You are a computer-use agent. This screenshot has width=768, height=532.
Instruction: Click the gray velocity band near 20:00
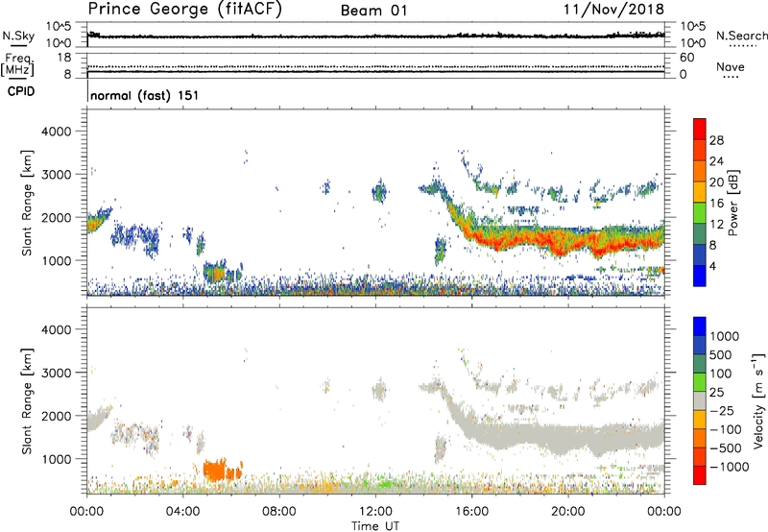(x=568, y=439)
